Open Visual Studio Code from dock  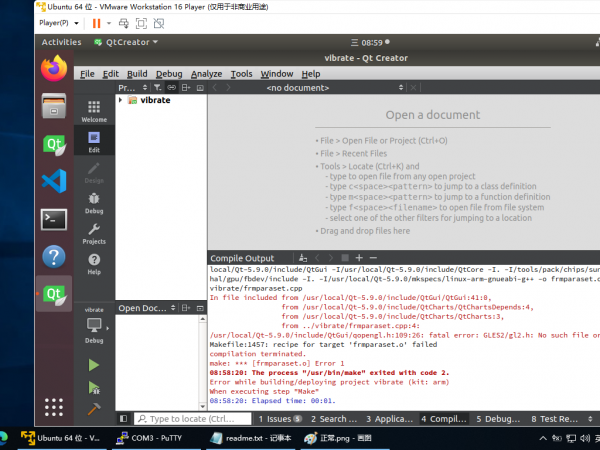coord(54,181)
